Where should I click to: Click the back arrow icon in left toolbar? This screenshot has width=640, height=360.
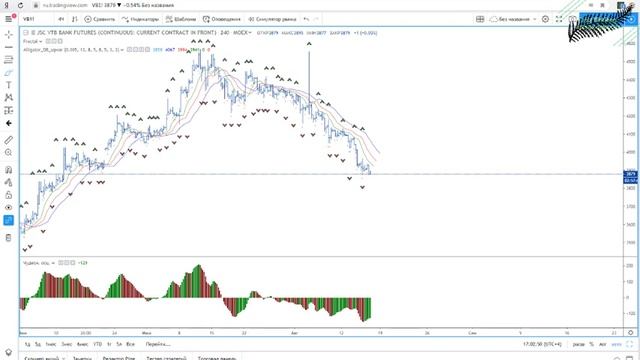(8, 123)
